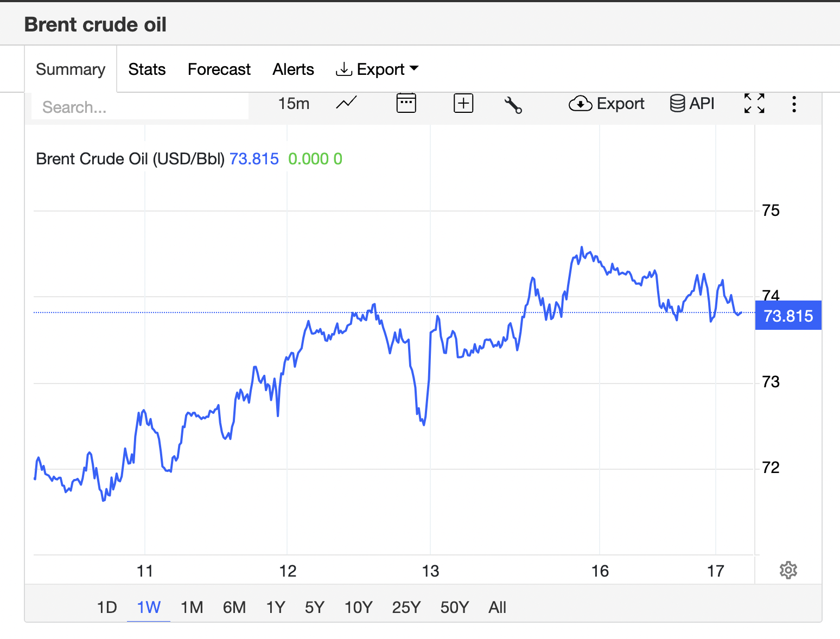
Task: Click the 73.815 current price label
Action: pos(788,316)
